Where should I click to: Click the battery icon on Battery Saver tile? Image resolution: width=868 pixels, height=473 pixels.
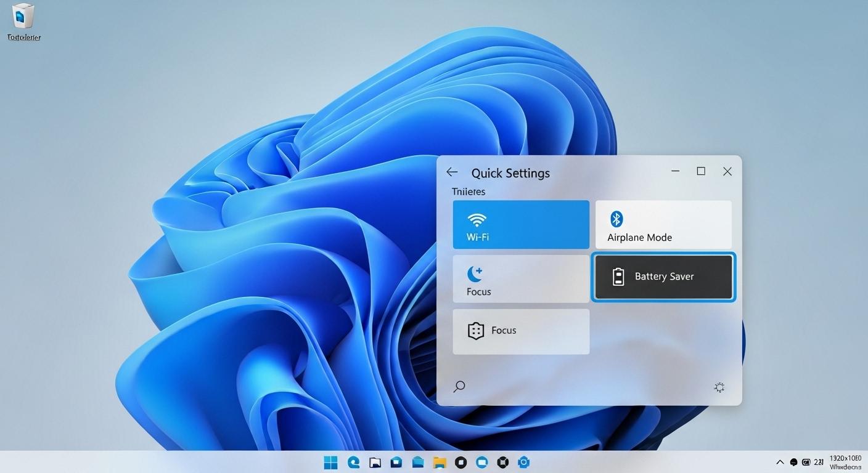click(x=618, y=277)
